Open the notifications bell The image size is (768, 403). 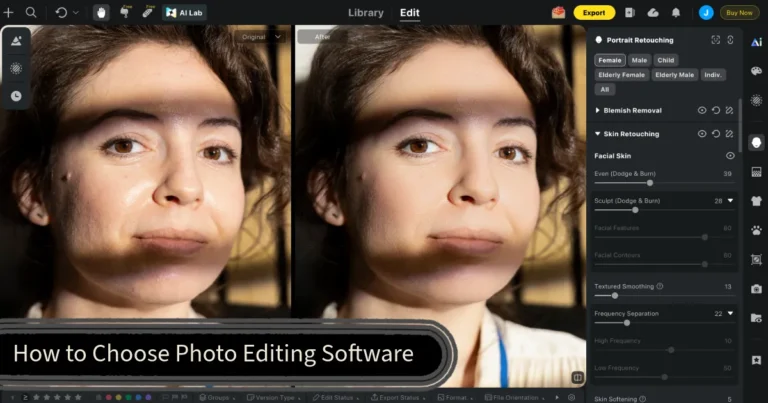(676, 13)
